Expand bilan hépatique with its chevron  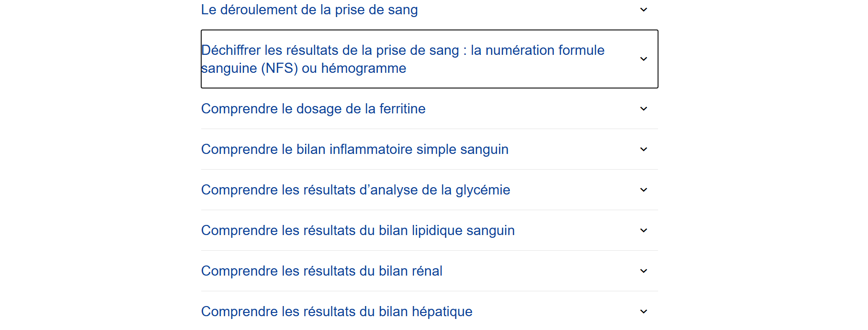[644, 312]
